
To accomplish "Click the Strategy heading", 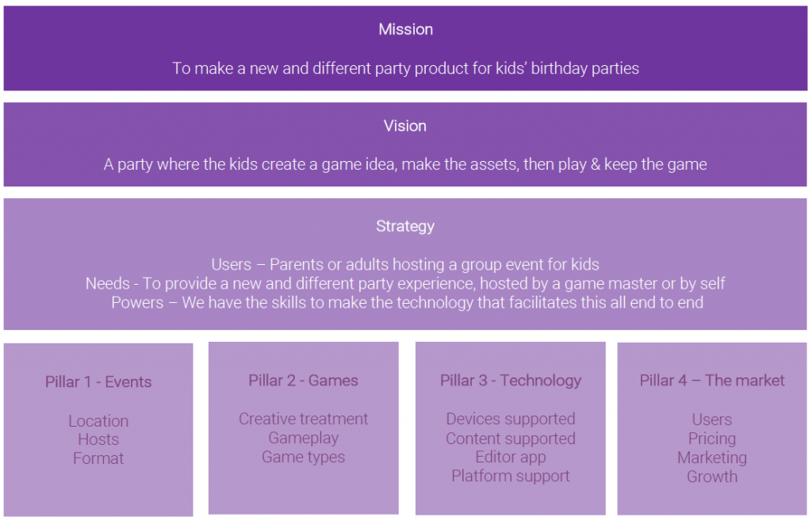I will pyautogui.click(x=405, y=226).
